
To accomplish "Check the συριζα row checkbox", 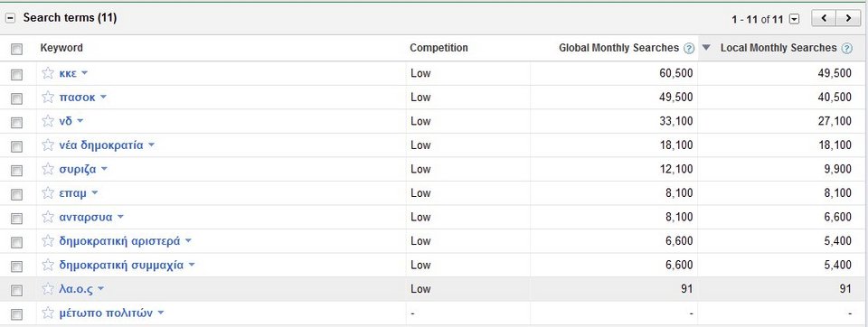I will click(x=16, y=171).
